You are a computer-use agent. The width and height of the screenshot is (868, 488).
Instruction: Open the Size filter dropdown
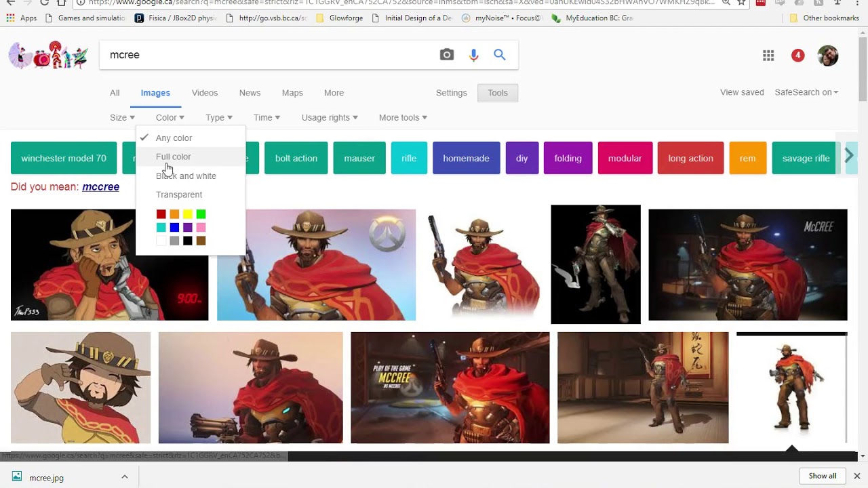[122, 117]
